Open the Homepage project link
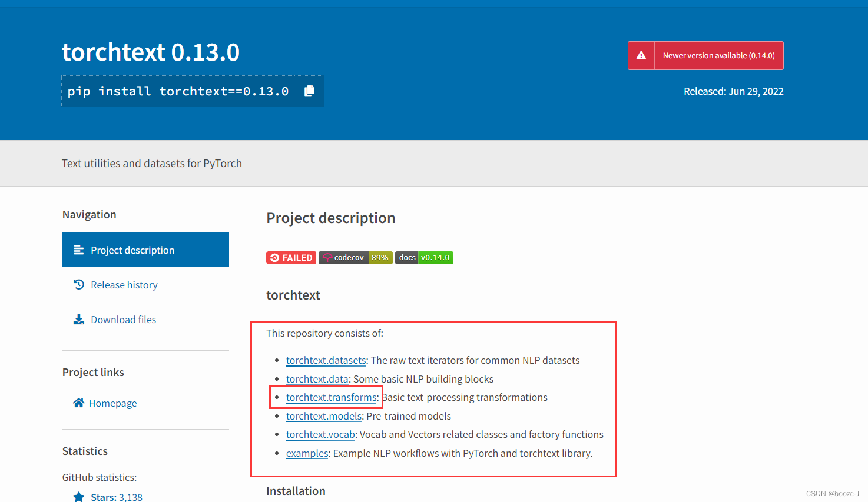The width and height of the screenshot is (868, 502). (x=112, y=403)
